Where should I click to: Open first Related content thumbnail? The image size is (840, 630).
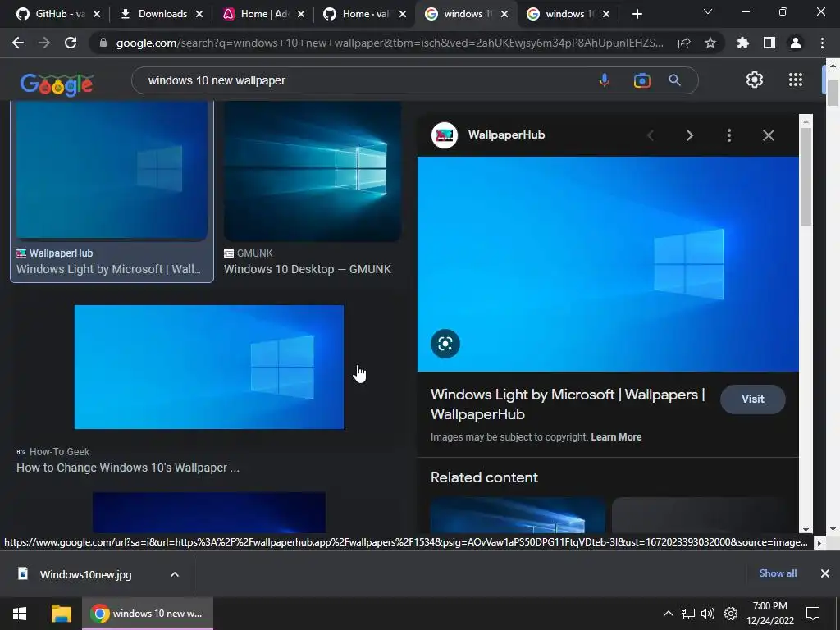click(x=518, y=515)
